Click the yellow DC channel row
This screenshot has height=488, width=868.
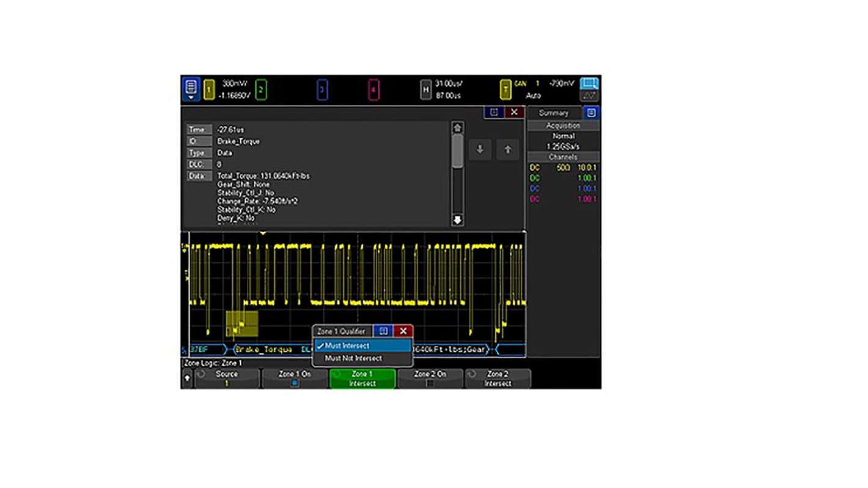[563, 168]
